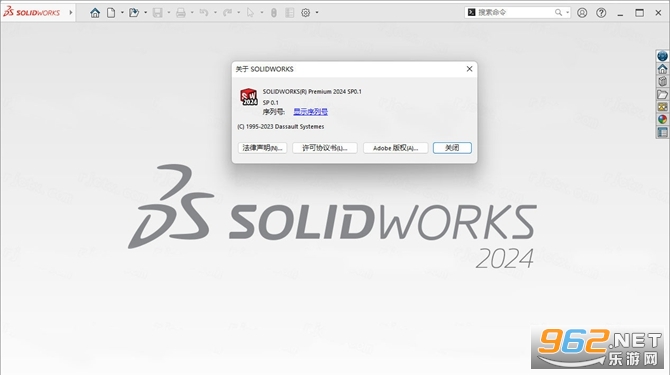
Task: Expand the SOLIDWORKS menu flyout arrow
Action: [x=71, y=12]
